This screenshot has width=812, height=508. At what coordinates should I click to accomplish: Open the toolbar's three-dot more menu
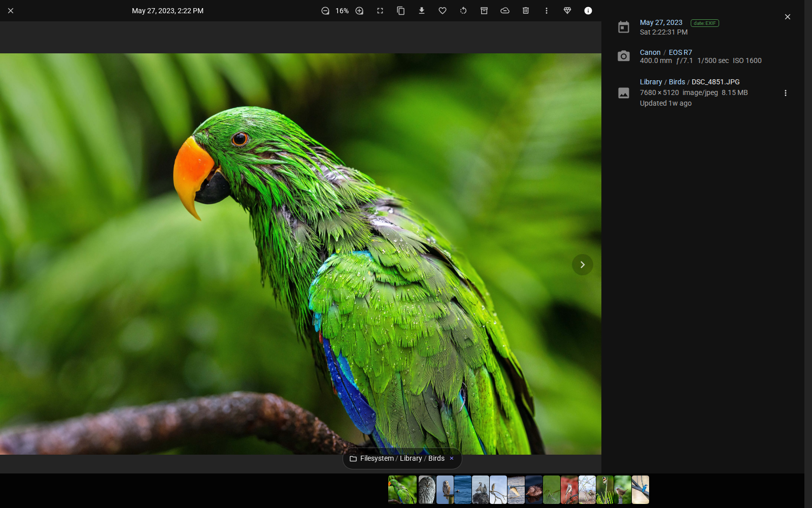click(547, 11)
